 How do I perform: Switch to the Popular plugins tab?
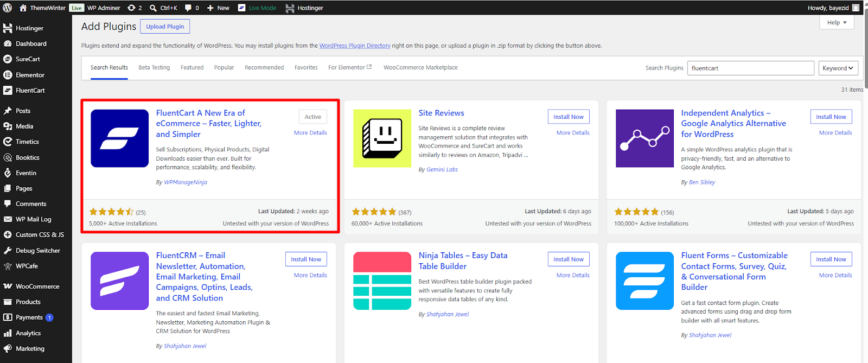pos(224,67)
